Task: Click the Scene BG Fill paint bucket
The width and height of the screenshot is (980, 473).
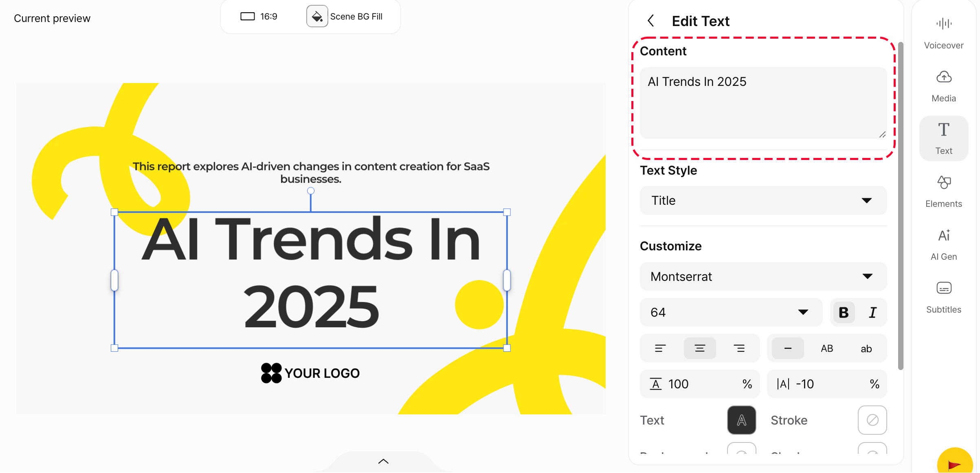Action: coord(317,16)
